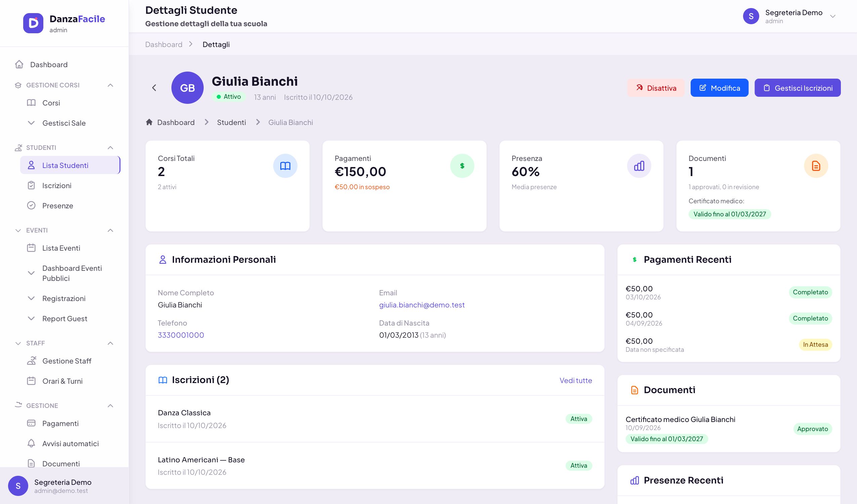Viewport: 857px width, 504px height.
Task: Open Avvisi automatici in the sidebar
Action: (70, 444)
